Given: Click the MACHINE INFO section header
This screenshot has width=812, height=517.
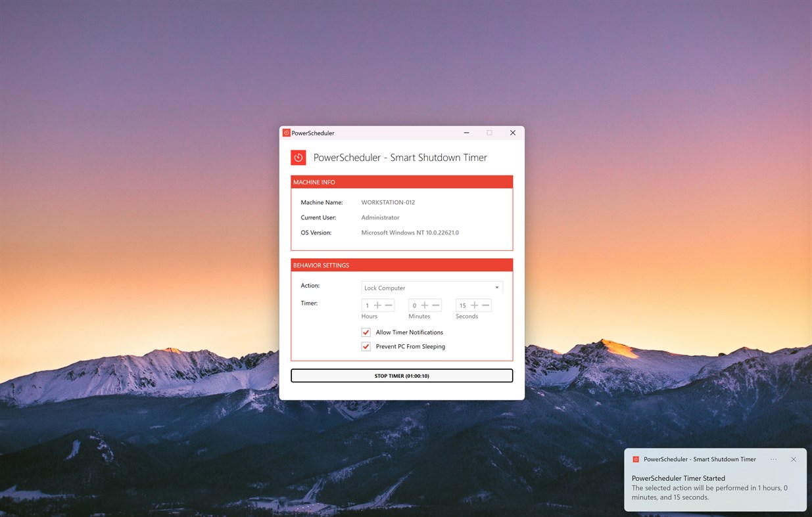Looking at the screenshot, I should click(402, 182).
